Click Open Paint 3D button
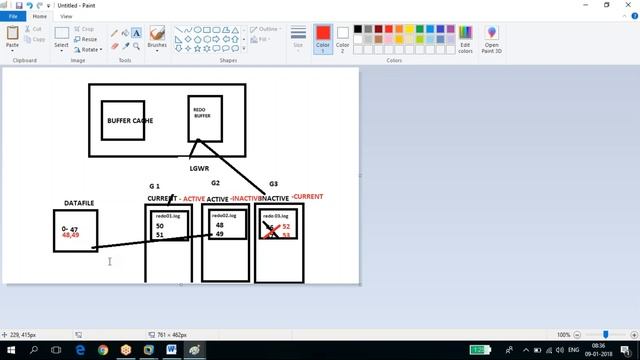This screenshot has height=360, width=640. click(x=491, y=39)
